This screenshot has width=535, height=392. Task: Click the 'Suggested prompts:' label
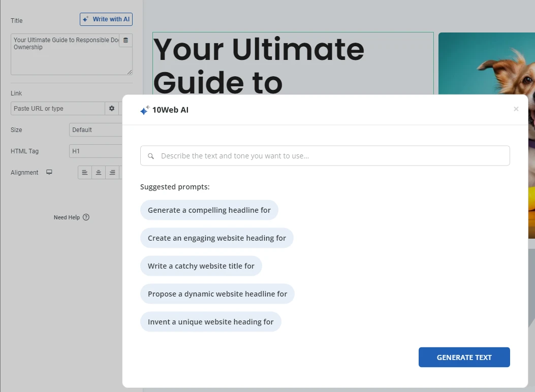pyautogui.click(x=175, y=187)
